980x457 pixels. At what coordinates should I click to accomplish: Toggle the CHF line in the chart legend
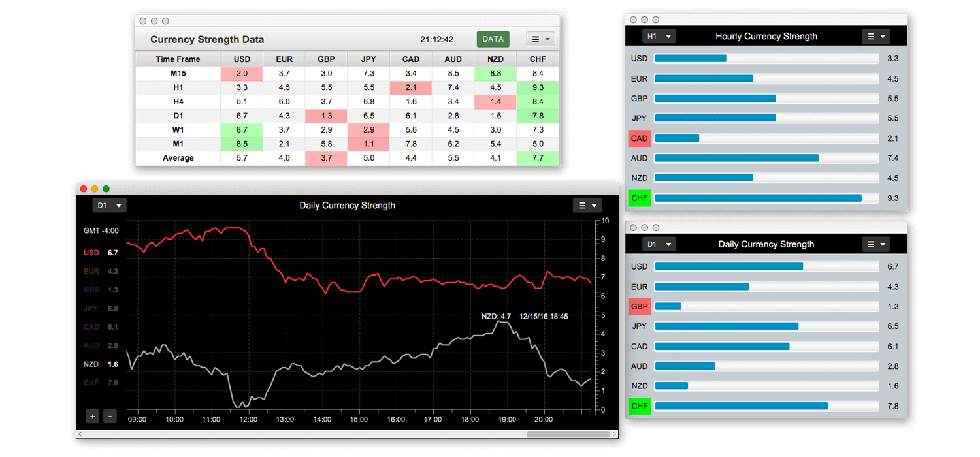coord(91,383)
